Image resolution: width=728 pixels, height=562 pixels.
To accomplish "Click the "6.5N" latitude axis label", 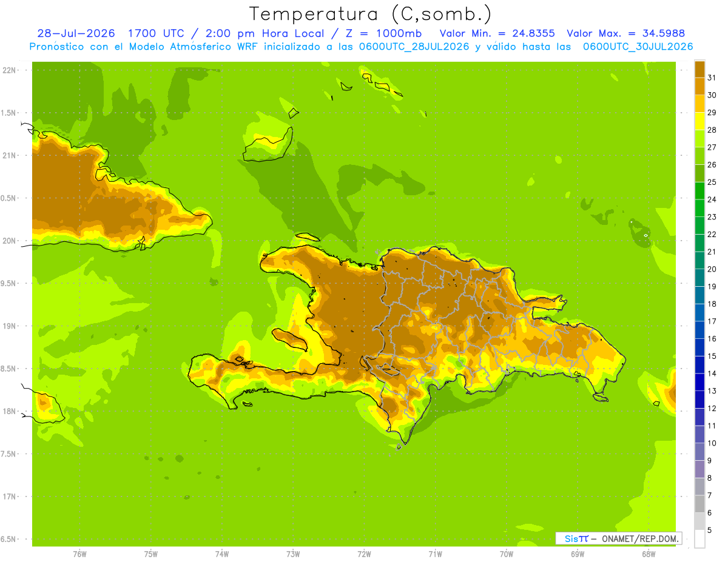I will coord(9,539).
